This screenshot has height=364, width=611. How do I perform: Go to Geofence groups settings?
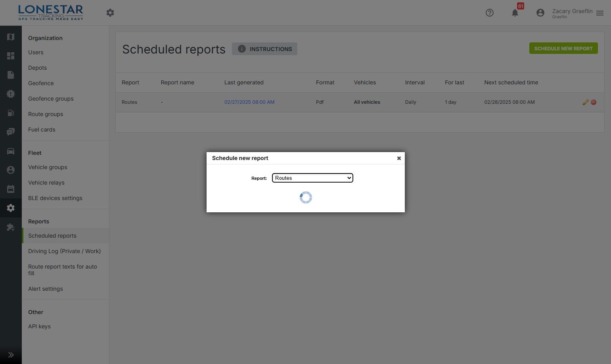51,99
